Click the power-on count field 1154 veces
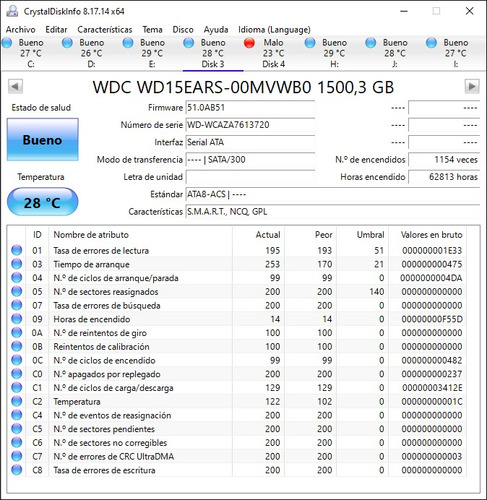 444,160
